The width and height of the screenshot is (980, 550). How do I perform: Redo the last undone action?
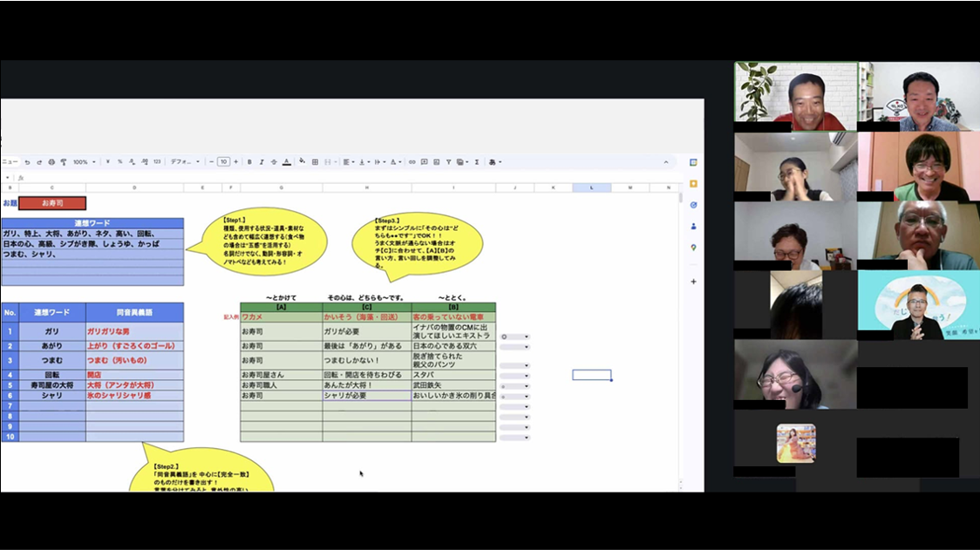click(x=38, y=162)
